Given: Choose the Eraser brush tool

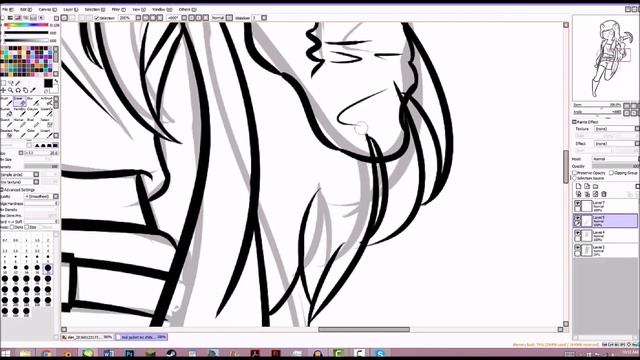Looking at the screenshot, I should (19, 101).
